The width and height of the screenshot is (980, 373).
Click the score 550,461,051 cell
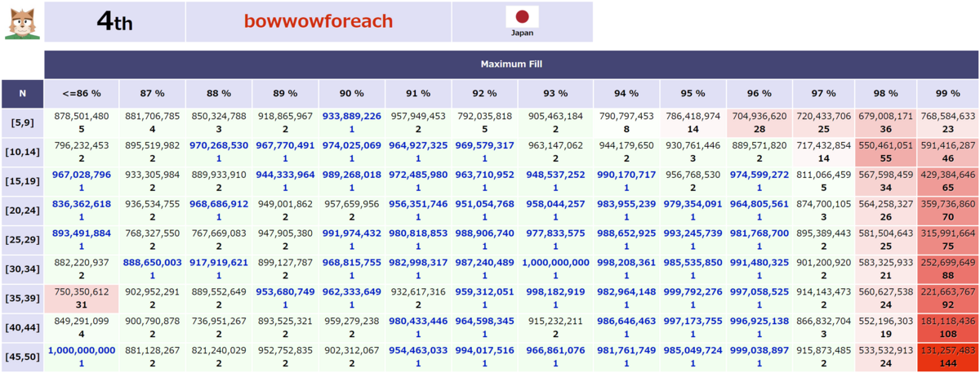tap(885, 152)
